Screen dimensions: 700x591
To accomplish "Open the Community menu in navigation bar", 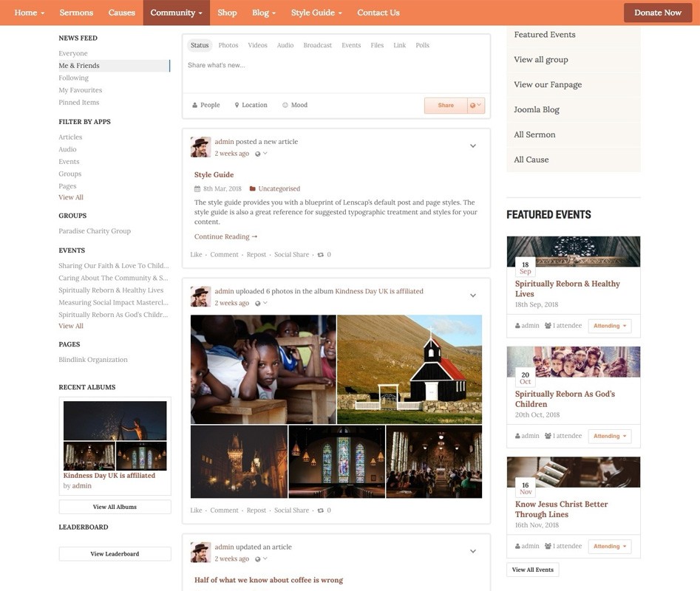I will click(176, 13).
